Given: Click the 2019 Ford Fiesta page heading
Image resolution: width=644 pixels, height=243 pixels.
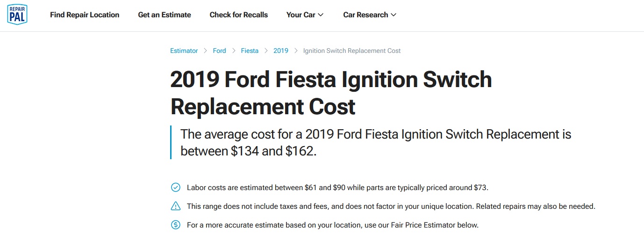Looking at the screenshot, I should tap(331, 93).
